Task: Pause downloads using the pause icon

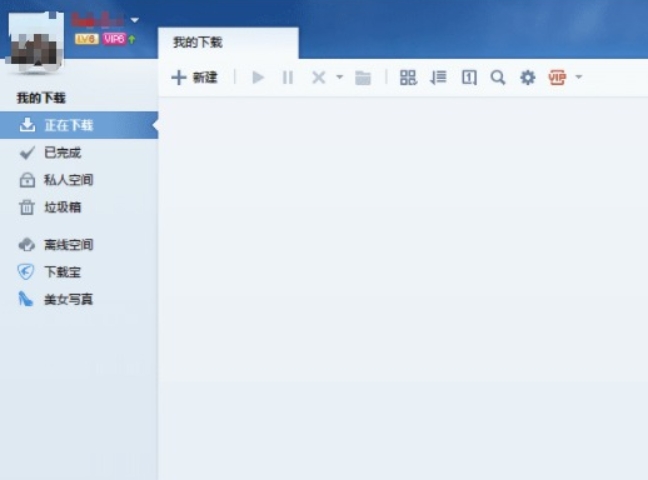Action: coord(288,77)
